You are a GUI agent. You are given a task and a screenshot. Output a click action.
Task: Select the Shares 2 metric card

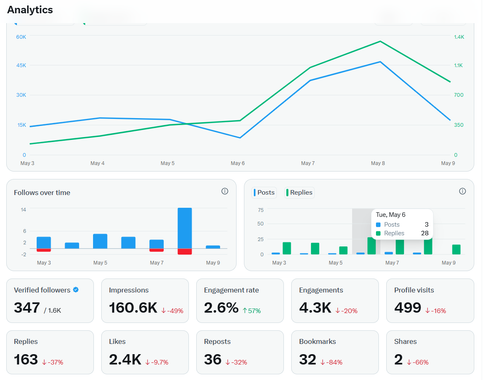click(x=430, y=352)
